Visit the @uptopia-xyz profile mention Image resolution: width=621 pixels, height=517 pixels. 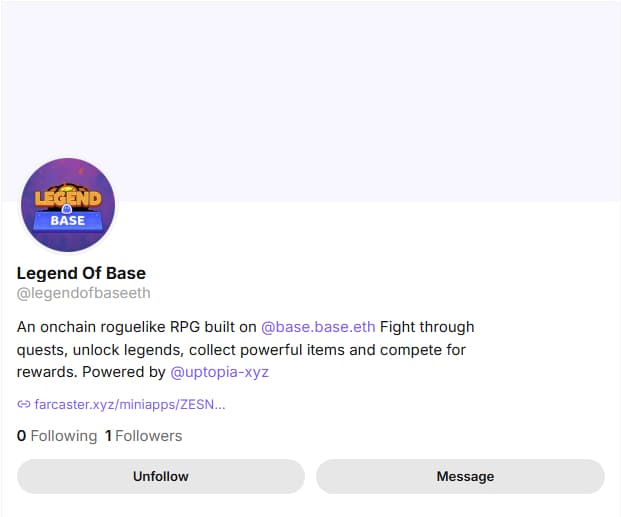coord(219,372)
